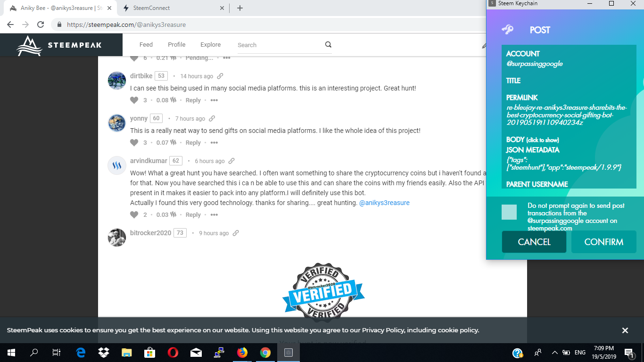Open the @anikys3reasure mention link
Image resolution: width=644 pixels, height=362 pixels.
click(x=384, y=203)
